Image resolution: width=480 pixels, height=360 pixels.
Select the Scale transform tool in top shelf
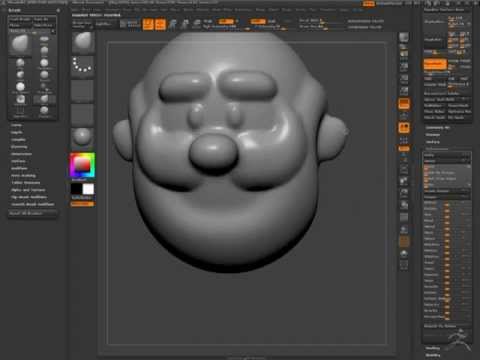click(185, 24)
